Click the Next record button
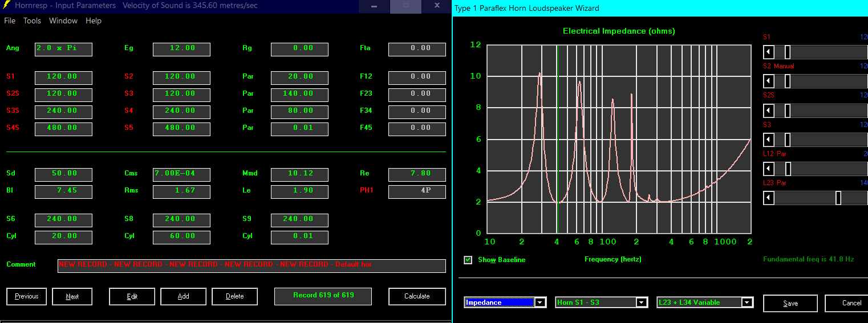 point(72,296)
